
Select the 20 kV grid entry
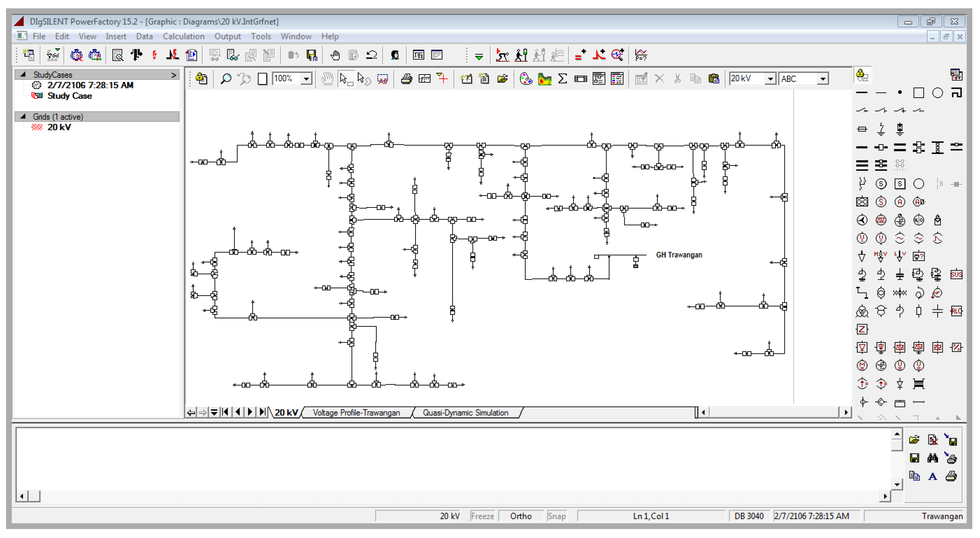[59, 127]
